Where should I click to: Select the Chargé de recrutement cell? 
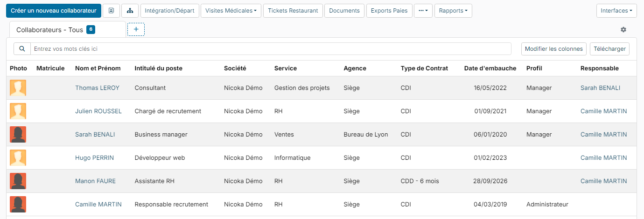(x=168, y=111)
